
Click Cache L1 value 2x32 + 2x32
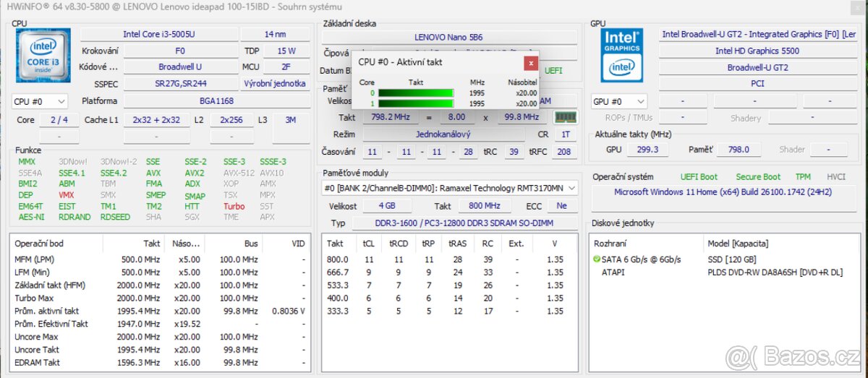pyautogui.click(x=156, y=120)
